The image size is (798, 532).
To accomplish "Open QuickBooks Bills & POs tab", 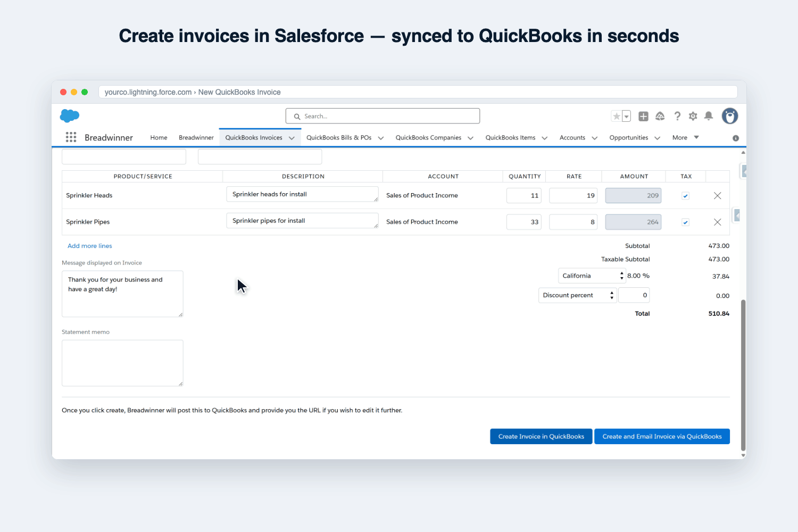I will coord(339,138).
